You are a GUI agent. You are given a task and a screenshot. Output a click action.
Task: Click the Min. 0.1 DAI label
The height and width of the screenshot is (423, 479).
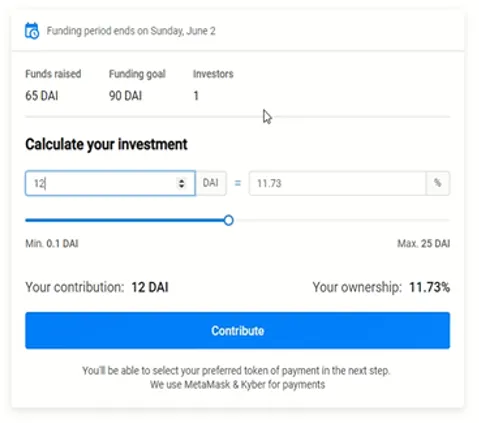(x=52, y=244)
